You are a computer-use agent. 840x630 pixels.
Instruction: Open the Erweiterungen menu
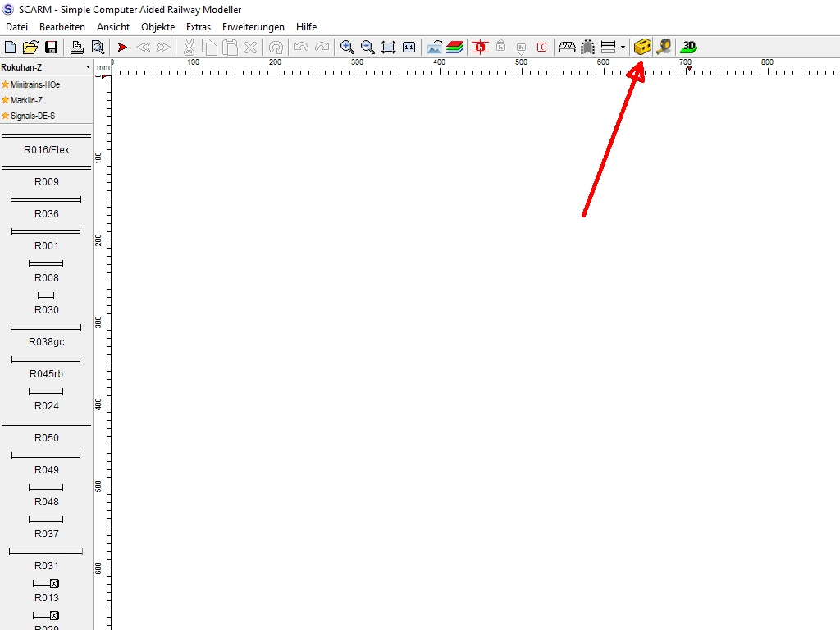click(x=253, y=27)
